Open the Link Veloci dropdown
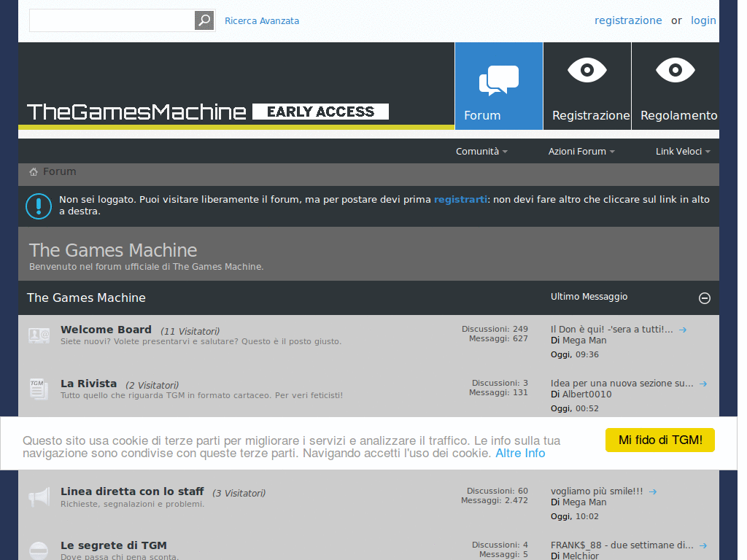The image size is (747, 560). 683,152
